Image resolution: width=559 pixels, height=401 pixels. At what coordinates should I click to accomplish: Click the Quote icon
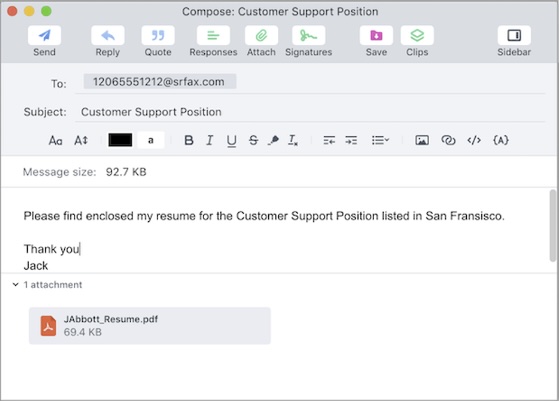pyautogui.click(x=158, y=35)
